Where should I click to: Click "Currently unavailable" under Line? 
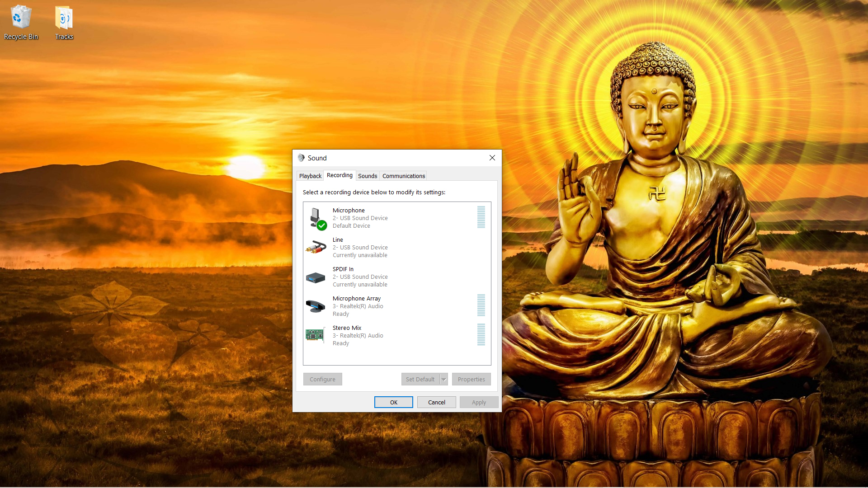pyautogui.click(x=360, y=255)
